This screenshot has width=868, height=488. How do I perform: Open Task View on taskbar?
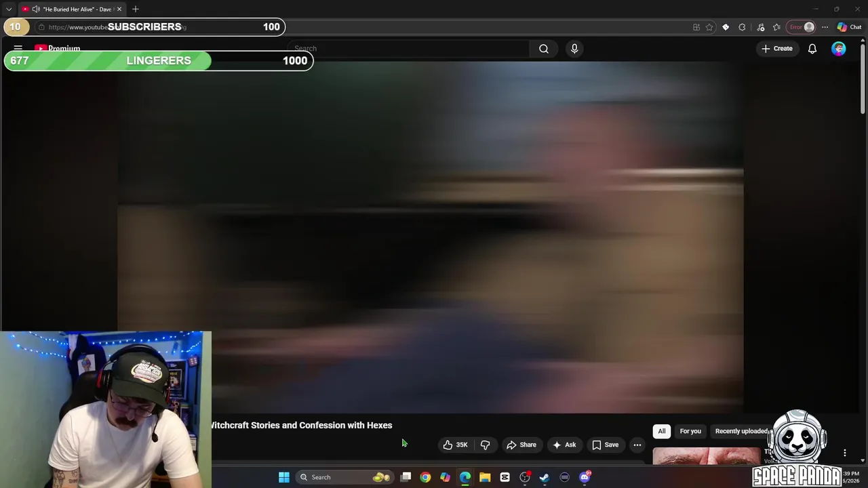click(406, 477)
